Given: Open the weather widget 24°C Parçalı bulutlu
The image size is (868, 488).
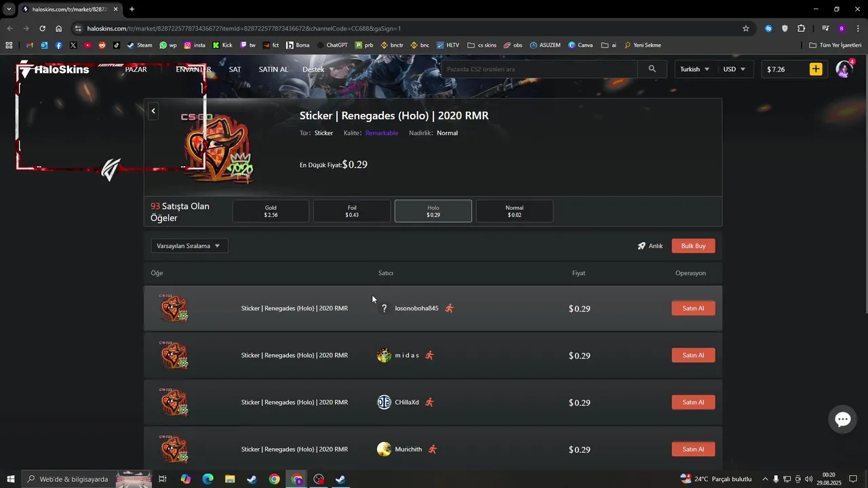Looking at the screenshot, I should tap(715, 479).
